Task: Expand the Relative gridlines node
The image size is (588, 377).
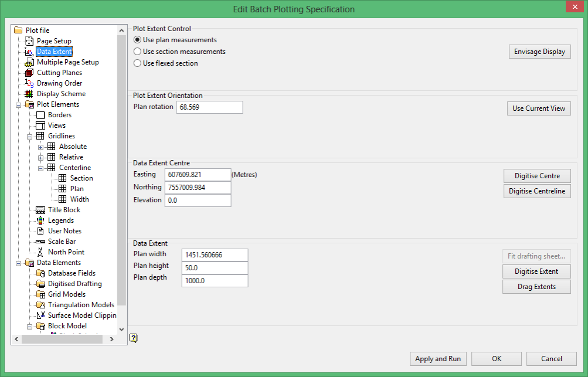Action: tap(40, 158)
